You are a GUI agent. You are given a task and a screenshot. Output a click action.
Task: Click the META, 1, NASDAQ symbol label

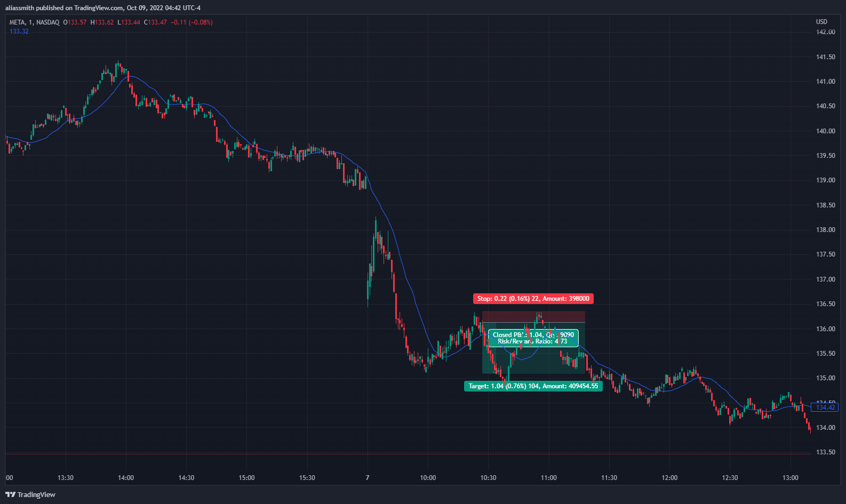click(35, 22)
